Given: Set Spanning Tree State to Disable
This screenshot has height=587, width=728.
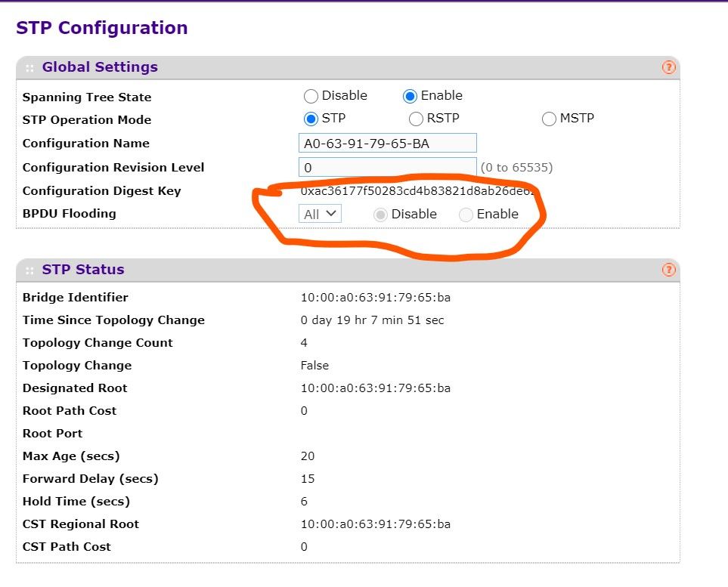Looking at the screenshot, I should pos(311,96).
